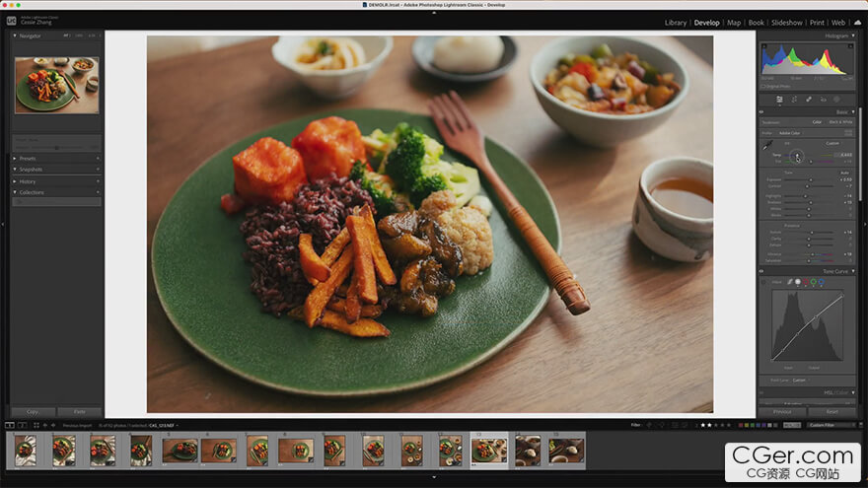Open the Profile browser grid icon
This screenshot has width=868, height=488.
tap(848, 133)
